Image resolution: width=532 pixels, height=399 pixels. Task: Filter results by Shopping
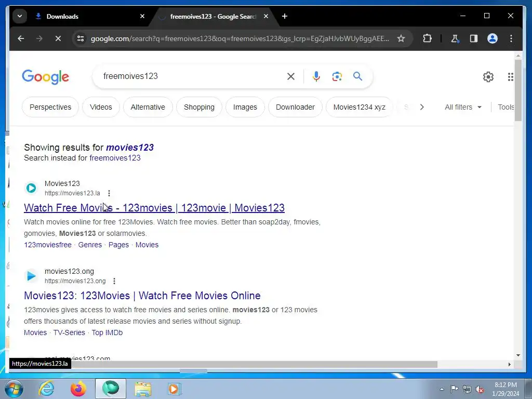pos(199,107)
